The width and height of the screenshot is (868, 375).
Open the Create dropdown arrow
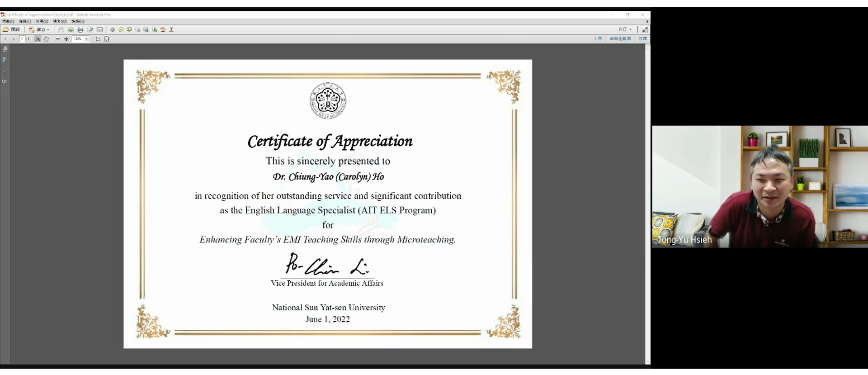click(48, 29)
